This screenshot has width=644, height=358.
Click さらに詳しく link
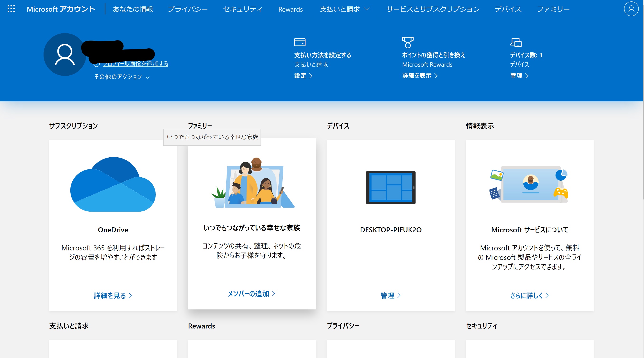pyautogui.click(x=529, y=296)
